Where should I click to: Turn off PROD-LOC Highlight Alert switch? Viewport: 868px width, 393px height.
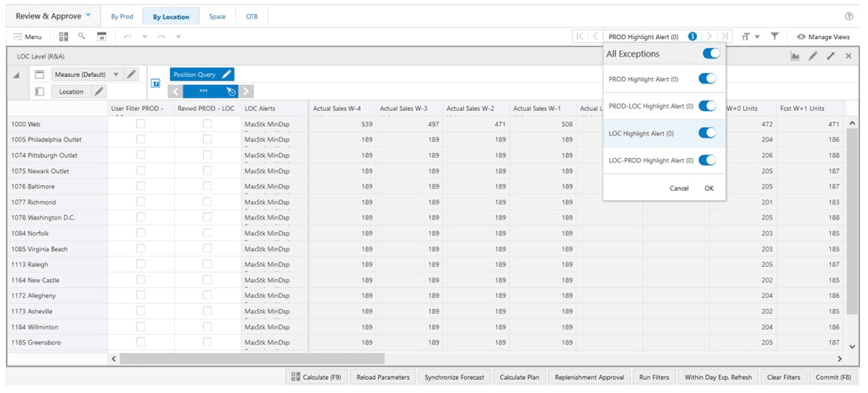(708, 106)
